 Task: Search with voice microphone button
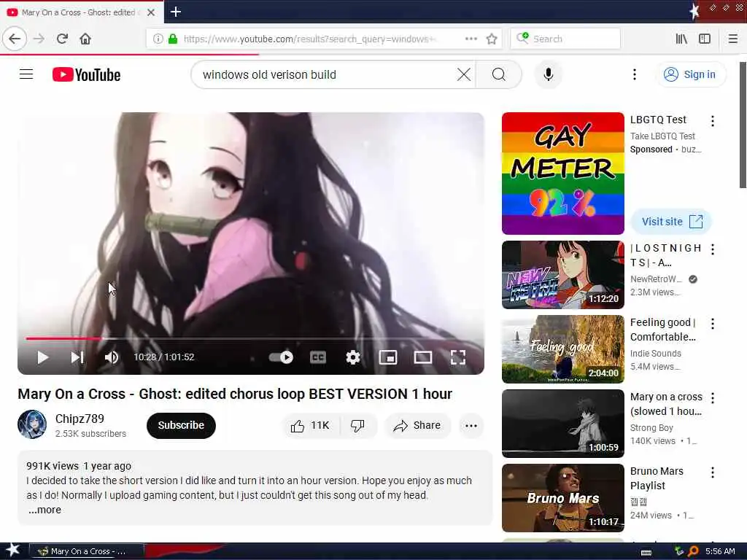click(549, 74)
